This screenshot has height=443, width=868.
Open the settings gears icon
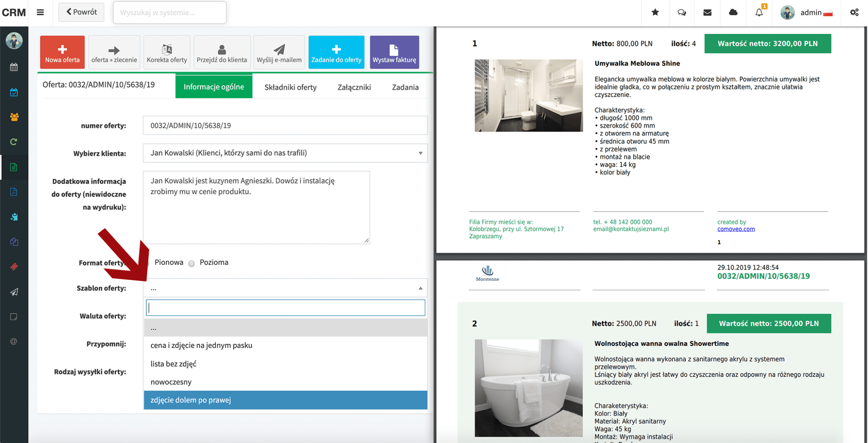[x=854, y=12]
